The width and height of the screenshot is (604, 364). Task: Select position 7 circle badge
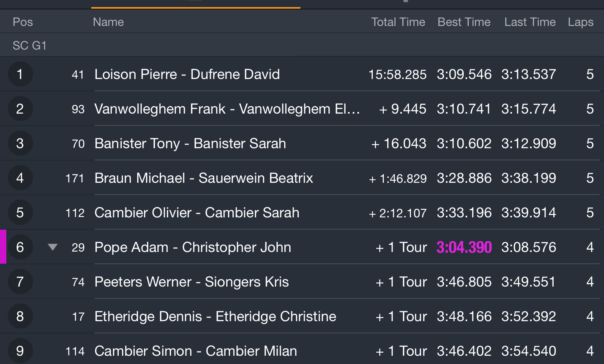(x=20, y=281)
